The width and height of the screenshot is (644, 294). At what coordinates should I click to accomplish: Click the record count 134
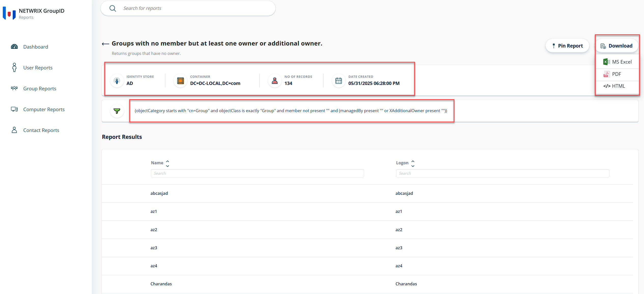click(288, 83)
